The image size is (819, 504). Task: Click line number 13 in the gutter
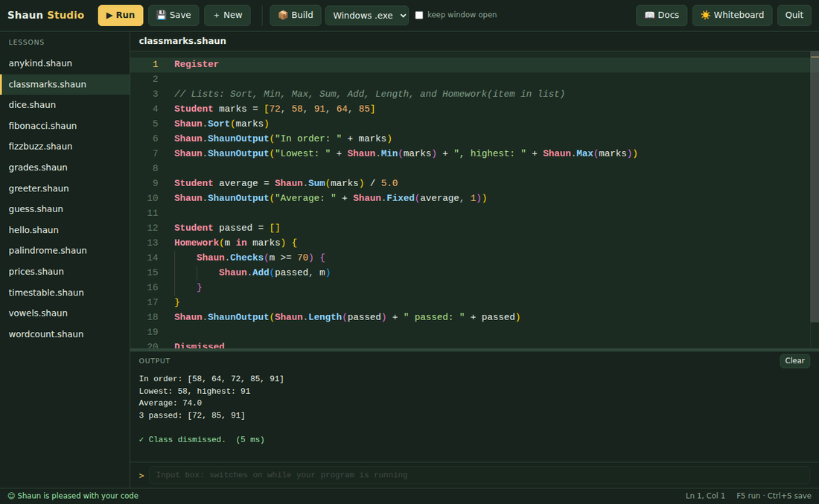[x=153, y=243]
